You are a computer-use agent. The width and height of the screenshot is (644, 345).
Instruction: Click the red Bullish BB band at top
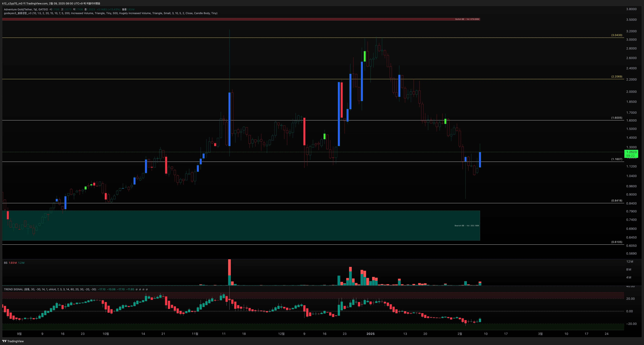point(241,19)
